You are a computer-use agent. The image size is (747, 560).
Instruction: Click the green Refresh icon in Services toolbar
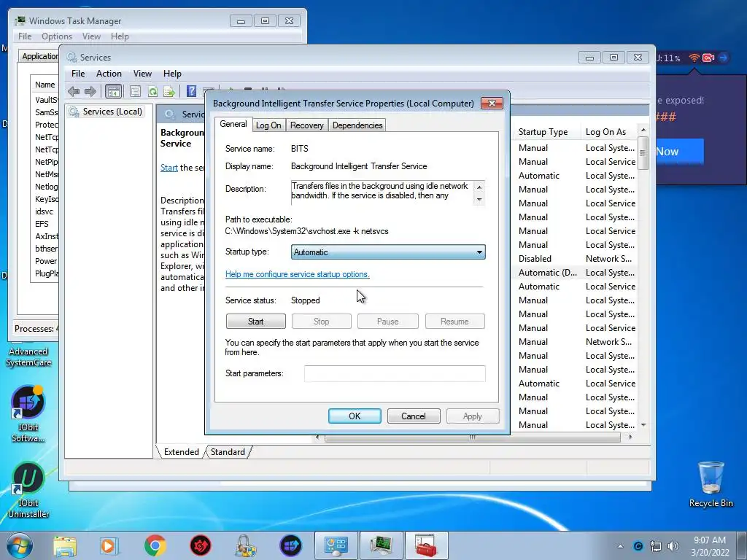click(x=152, y=91)
